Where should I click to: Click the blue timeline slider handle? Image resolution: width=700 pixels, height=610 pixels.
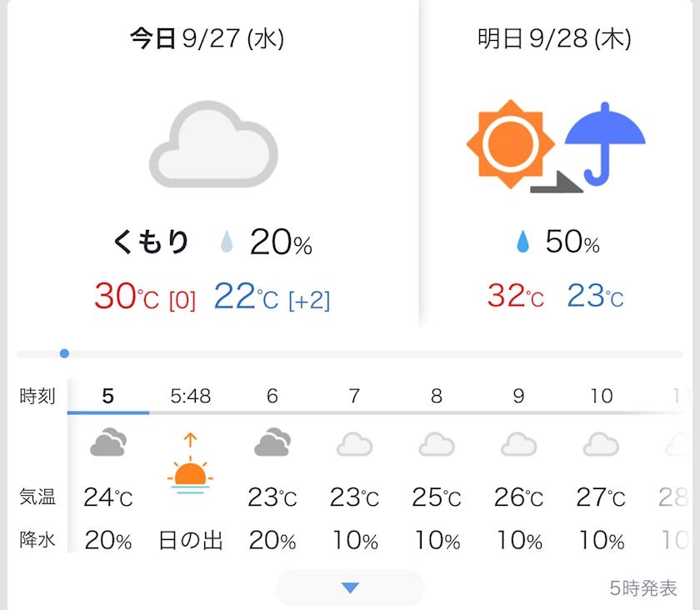click(x=64, y=353)
